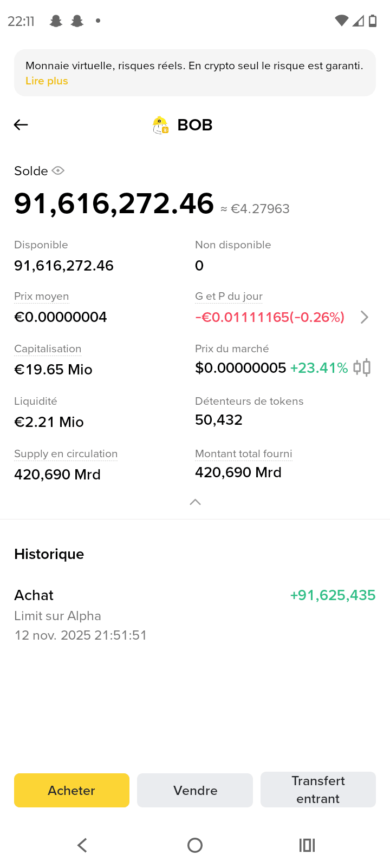Tap the battery icon in status bar
This screenshot has height=868, width=390.
[373, 21]
